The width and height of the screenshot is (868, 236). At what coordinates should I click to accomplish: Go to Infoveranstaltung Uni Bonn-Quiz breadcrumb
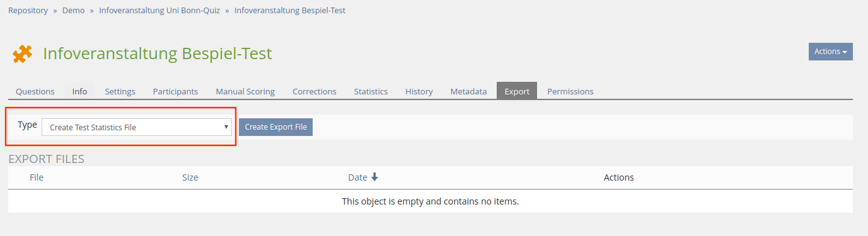click(159, 11)
